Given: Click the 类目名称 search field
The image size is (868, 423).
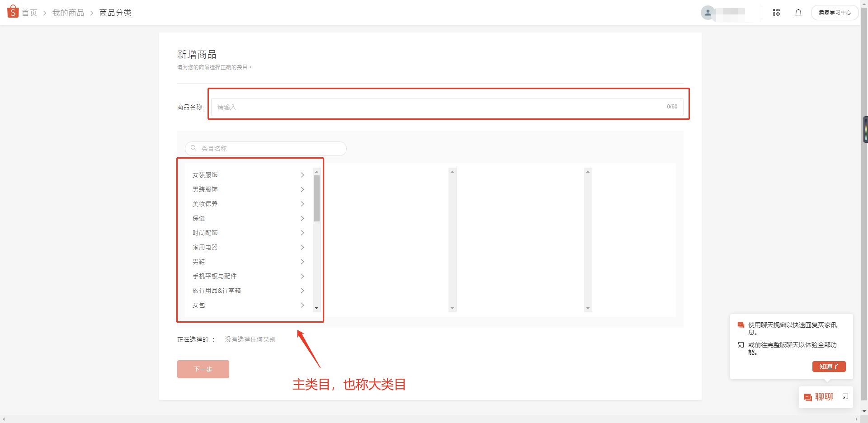Looking at the screenshot, I should pyautogui.click(x=266, y=148).
